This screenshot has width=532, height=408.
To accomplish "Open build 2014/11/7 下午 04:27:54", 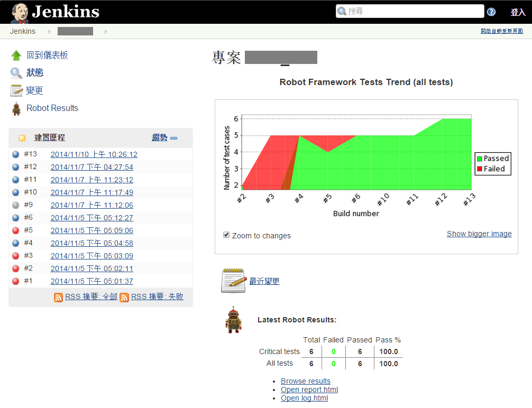I will pyautogui.click(x=91, y=167).
